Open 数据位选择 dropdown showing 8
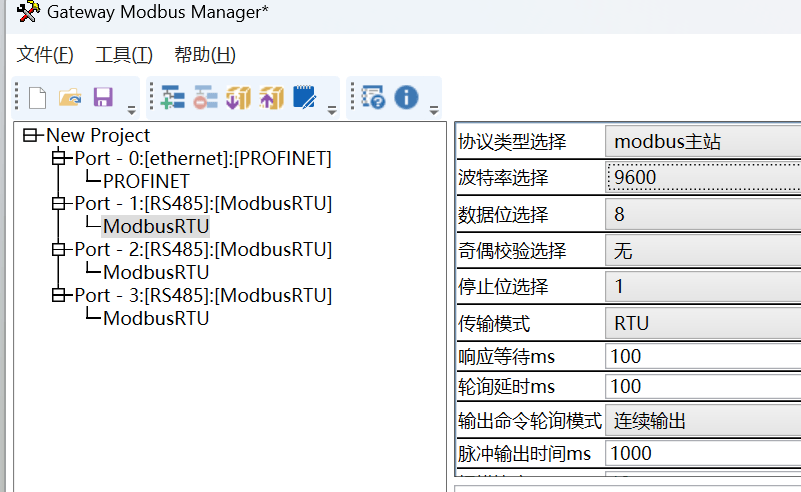 coord(703,214)
